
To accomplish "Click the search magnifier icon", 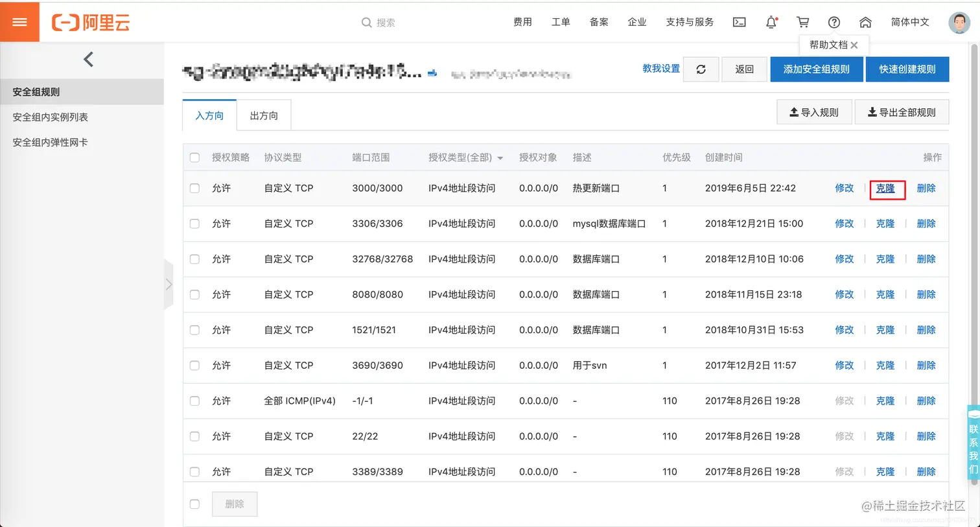I will tap(366, 23).
